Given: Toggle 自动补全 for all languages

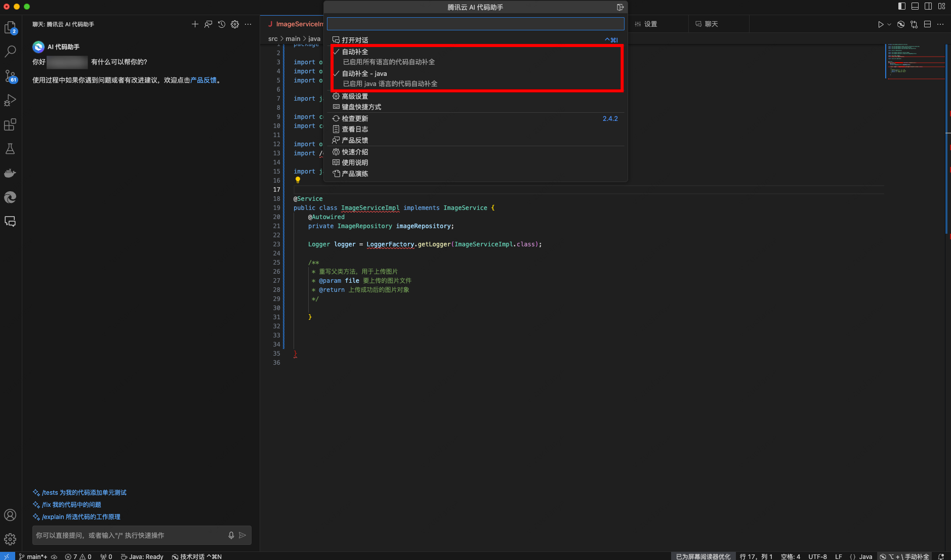Looking at the screenshot, I should (x=476, y=57).
